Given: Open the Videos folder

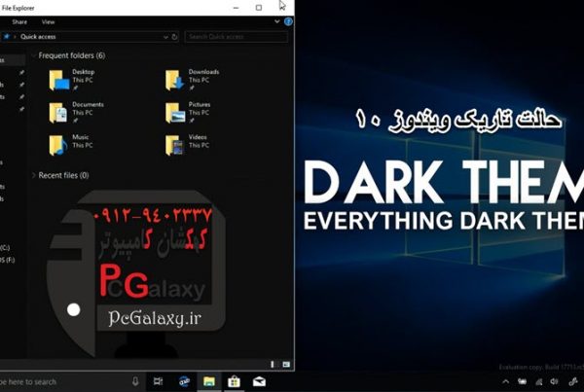Looking at the screenshot, I should point(187,144).
